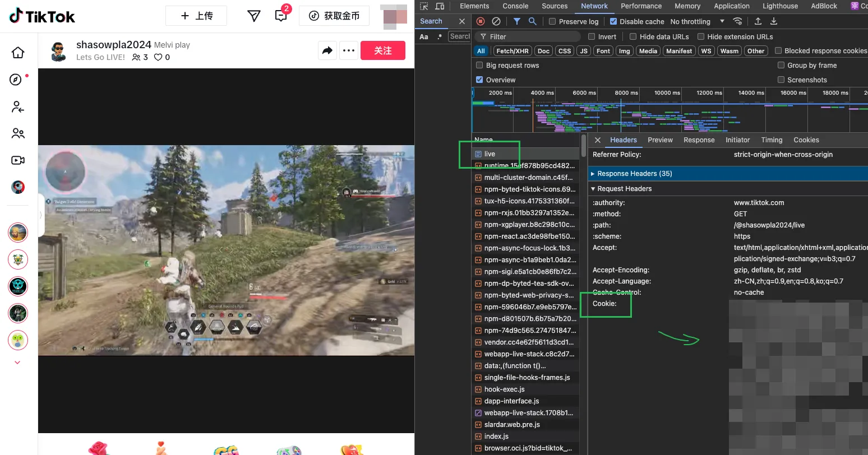Toggle the device toolbar icon

440,6
